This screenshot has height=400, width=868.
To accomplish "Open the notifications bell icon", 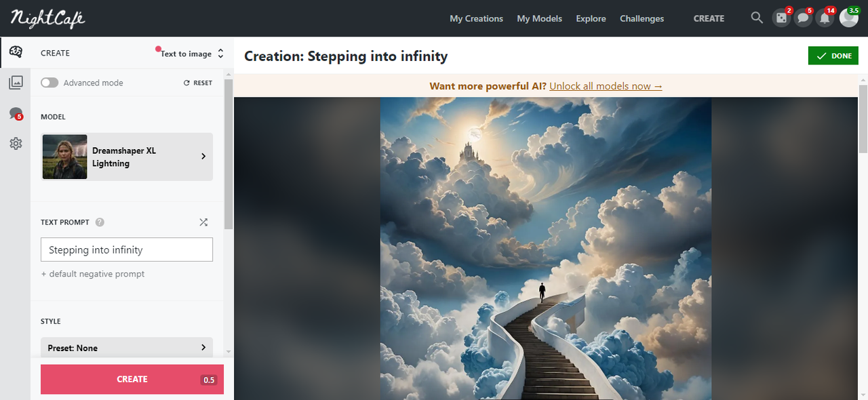I will click(x=825, y=18).
